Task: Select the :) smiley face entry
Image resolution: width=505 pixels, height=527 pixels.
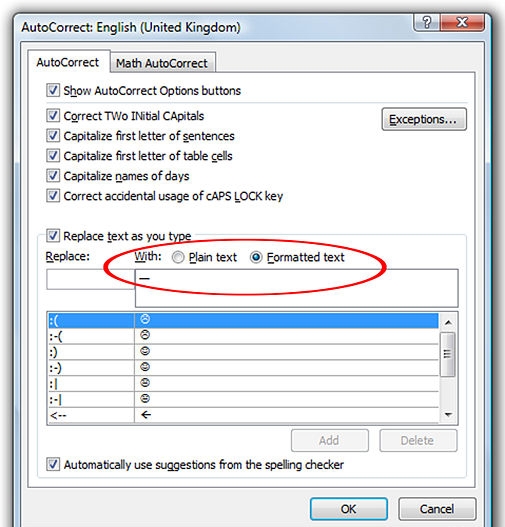Action: 243,352
